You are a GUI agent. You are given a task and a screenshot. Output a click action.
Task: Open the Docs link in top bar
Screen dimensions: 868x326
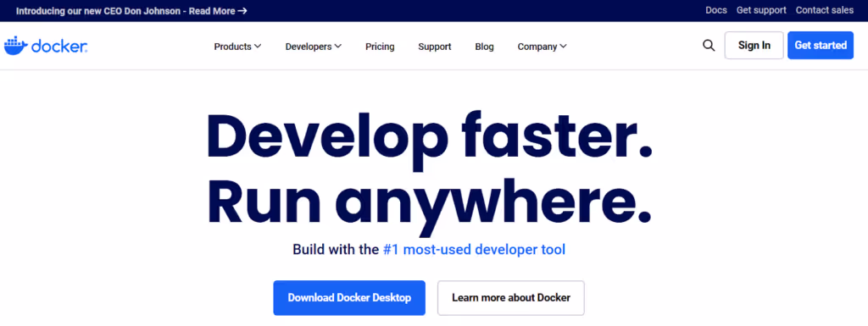tap(716, 10)
